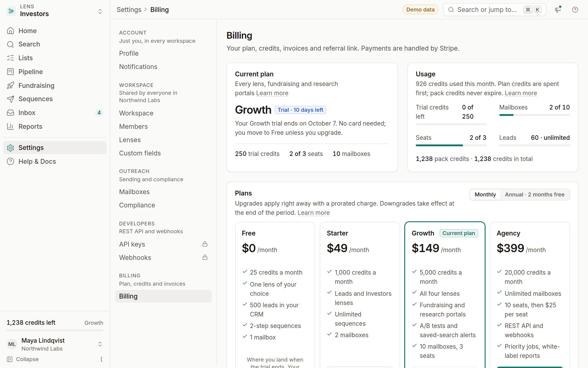The width and height of the screenshot is (588, 368).
Task: Click the Help & Docs question icon
Action: (10, 161)
